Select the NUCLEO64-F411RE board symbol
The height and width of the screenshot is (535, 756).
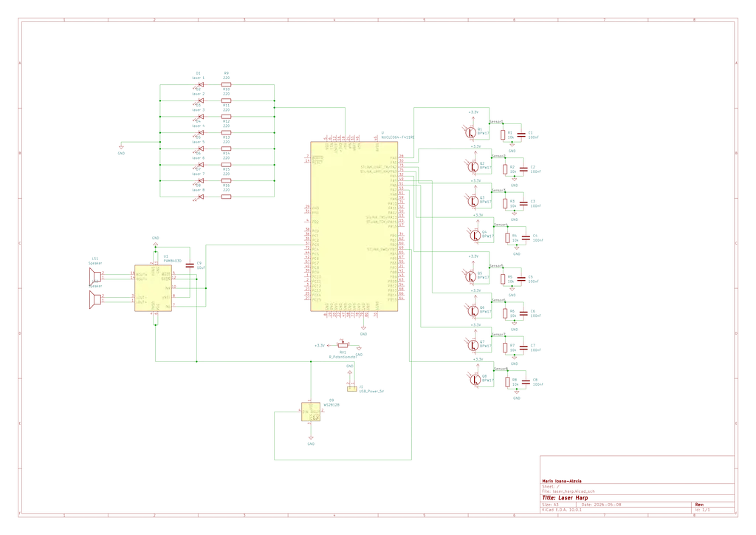click(354, 226)
